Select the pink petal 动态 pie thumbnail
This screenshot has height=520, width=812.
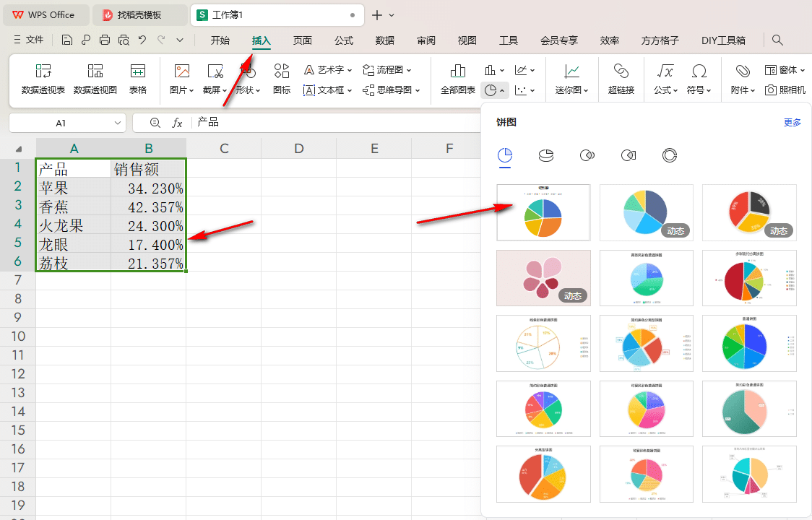[543, 277]
